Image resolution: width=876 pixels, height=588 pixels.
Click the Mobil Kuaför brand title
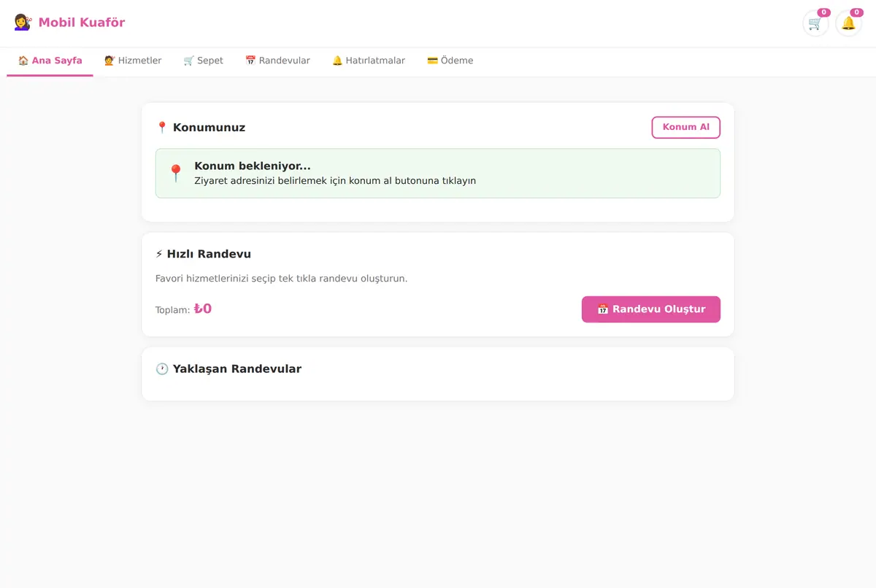click(82, 23)
